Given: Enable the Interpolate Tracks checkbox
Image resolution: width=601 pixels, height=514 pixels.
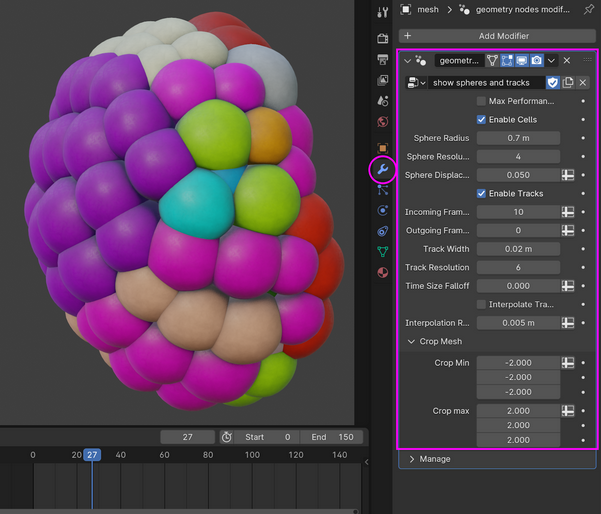Looking at the screenshot, I should pos(481,304).
